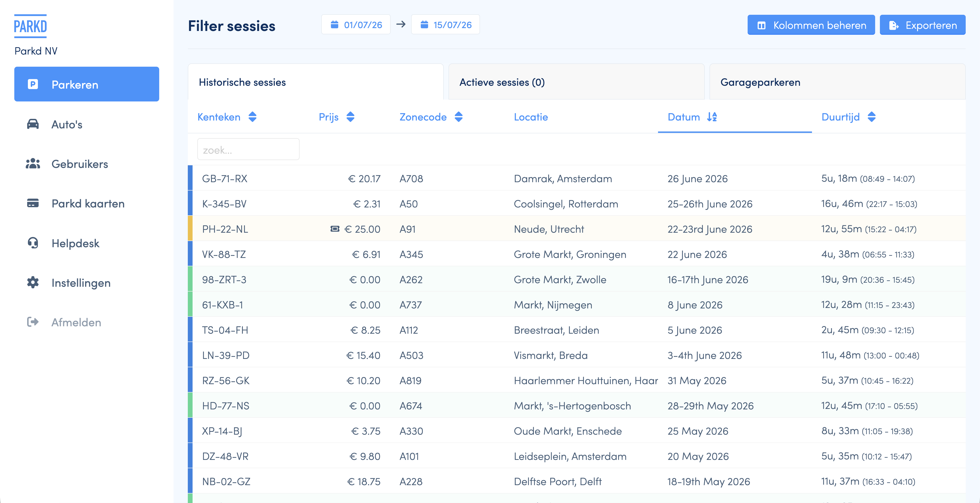Open Gebruikers via the people icon
This screenshot has height=503, width=980.
33,163
